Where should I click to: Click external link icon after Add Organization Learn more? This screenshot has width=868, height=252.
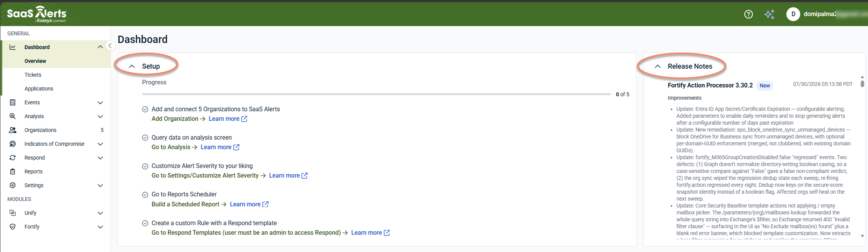pos(244,119)
